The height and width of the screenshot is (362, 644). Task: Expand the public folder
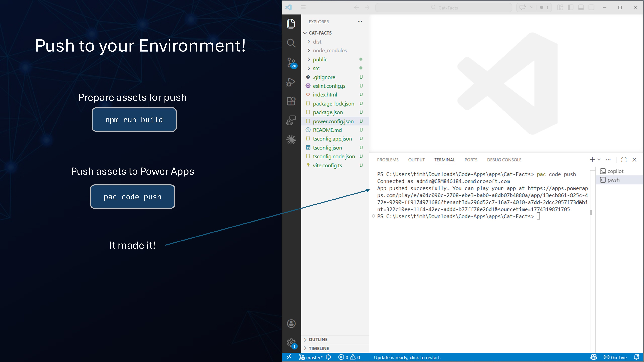335,60
